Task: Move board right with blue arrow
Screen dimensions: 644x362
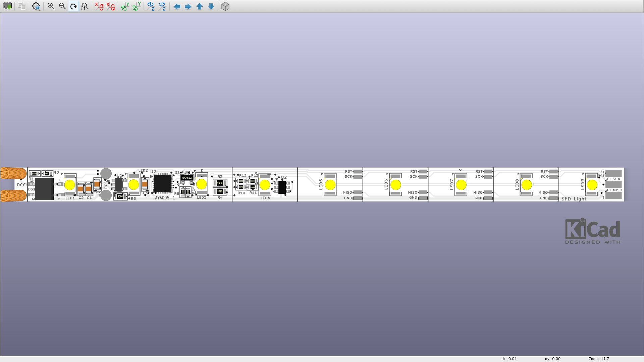Action: (188, 6)
